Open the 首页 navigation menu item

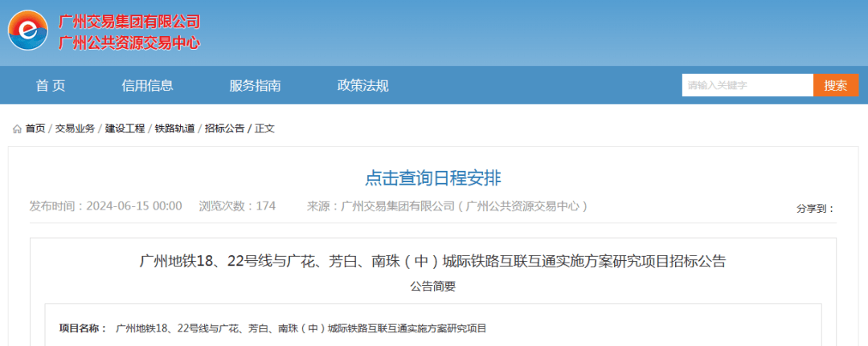51,85
